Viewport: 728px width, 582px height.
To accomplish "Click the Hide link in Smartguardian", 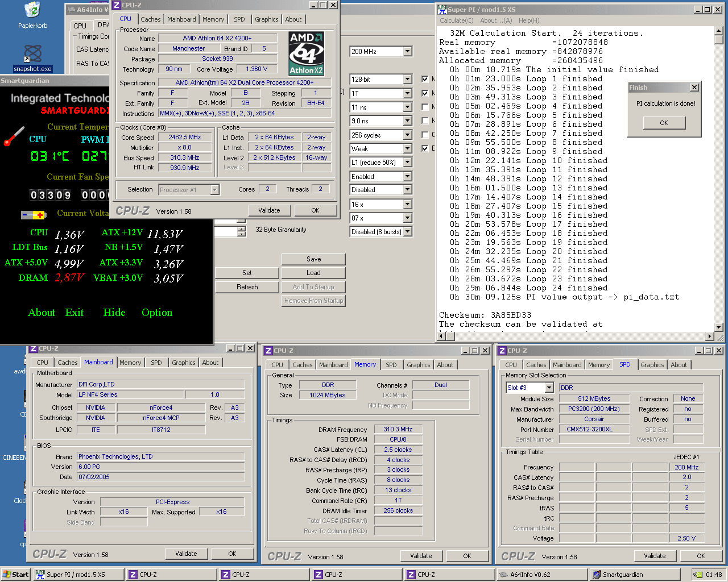I will (x=114, y=313).
